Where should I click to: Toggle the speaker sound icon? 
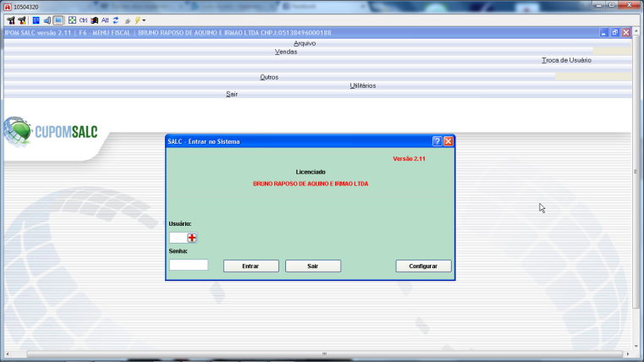pos(47,20)
